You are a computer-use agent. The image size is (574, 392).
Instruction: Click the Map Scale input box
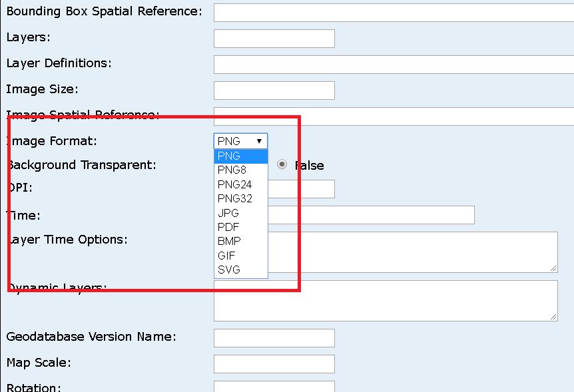(x=274, y=364)
